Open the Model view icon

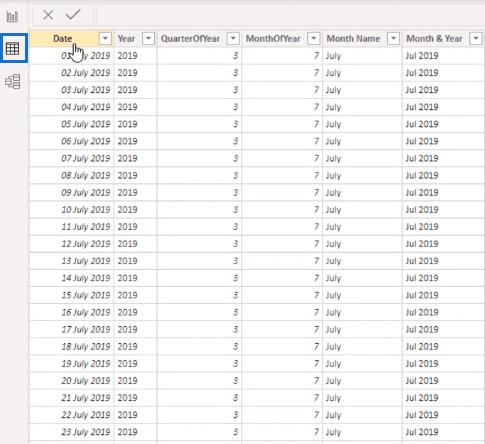click(13, 82)
